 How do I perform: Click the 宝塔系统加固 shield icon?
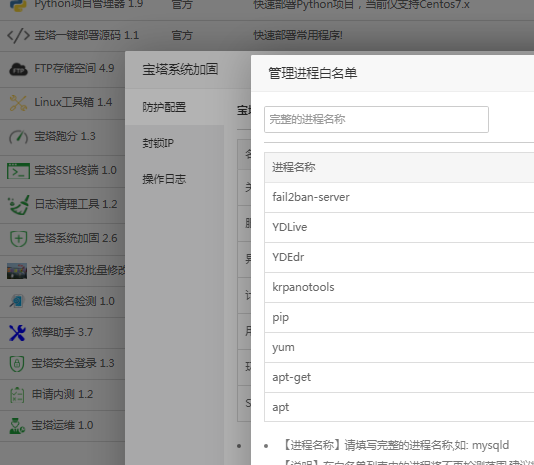coord(18,239)
